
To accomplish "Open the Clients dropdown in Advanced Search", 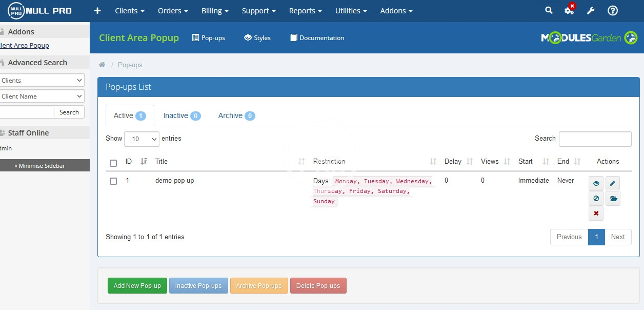I will (41, 81).
